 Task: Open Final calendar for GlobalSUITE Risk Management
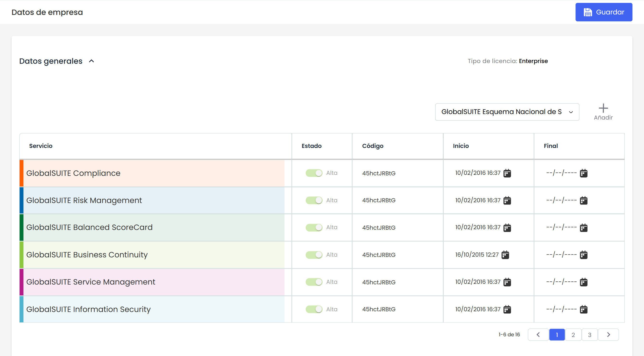click(583, 200)
